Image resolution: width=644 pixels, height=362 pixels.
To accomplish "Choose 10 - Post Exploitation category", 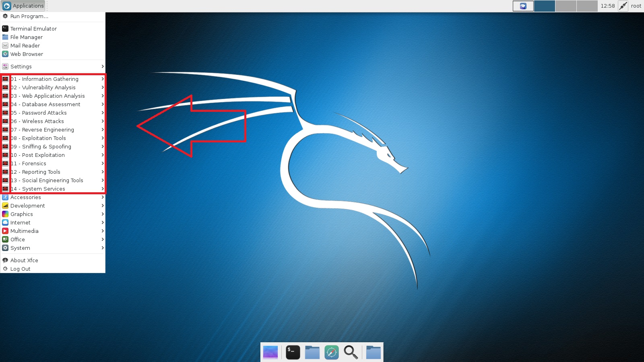I will 53,155.
